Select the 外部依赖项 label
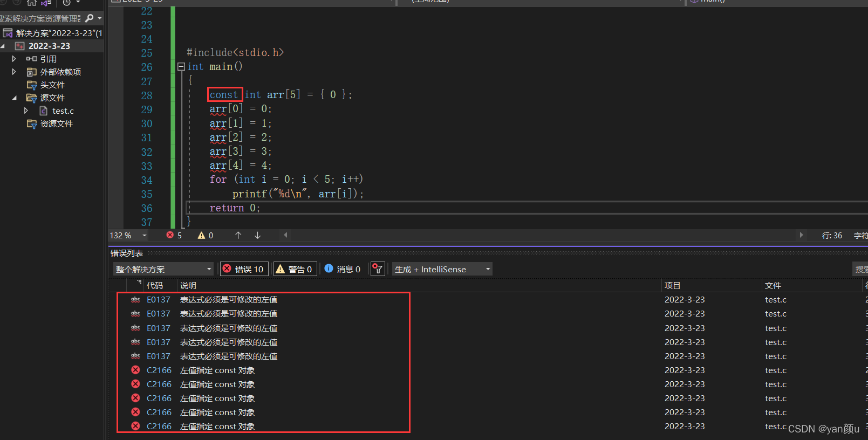 [60, 72]
